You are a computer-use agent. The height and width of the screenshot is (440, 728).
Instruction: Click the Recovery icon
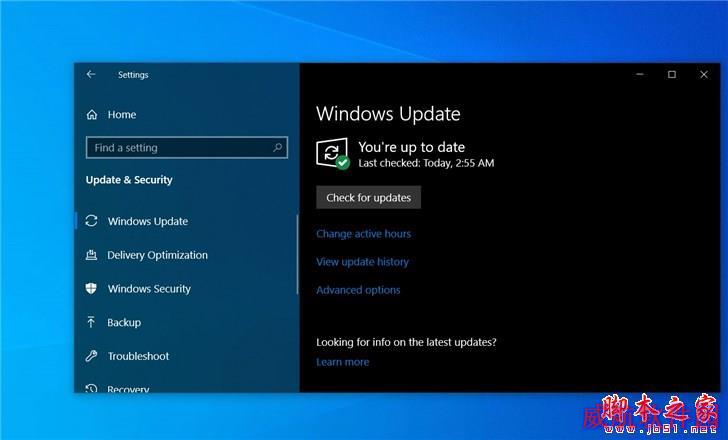[91, 388]
